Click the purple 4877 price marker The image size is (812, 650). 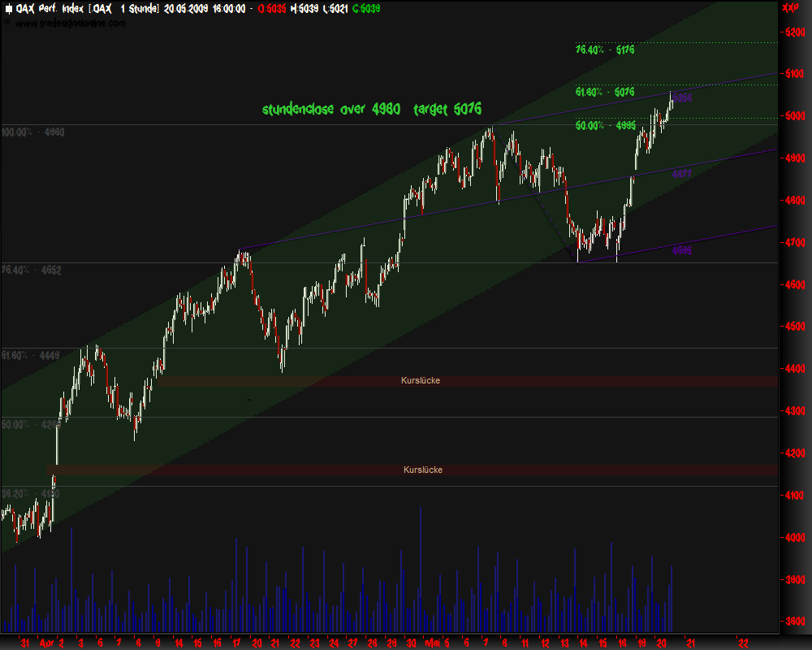pyautogui.click(x=682, y=174)
